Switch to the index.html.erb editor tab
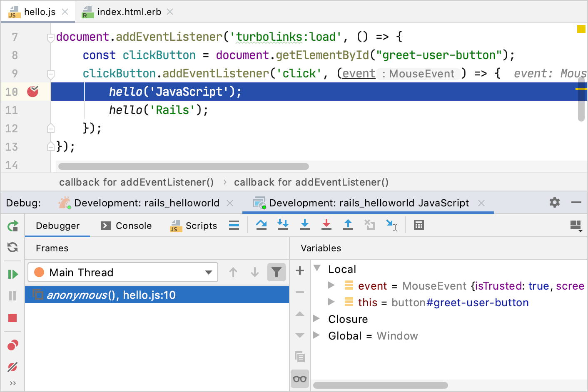The height and width of the screenshot is (392, 588). pyautogui.click(x=129, y=12)
